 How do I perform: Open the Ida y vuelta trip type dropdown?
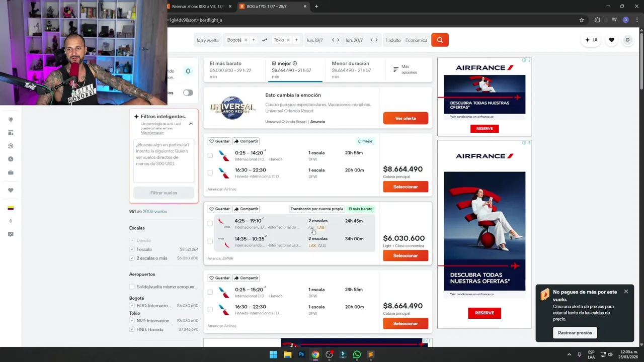208,40
